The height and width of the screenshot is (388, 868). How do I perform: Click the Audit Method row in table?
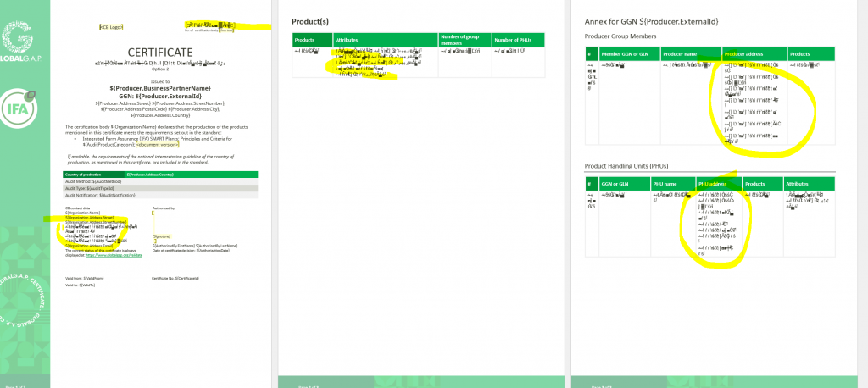click(x=93, y=181)
